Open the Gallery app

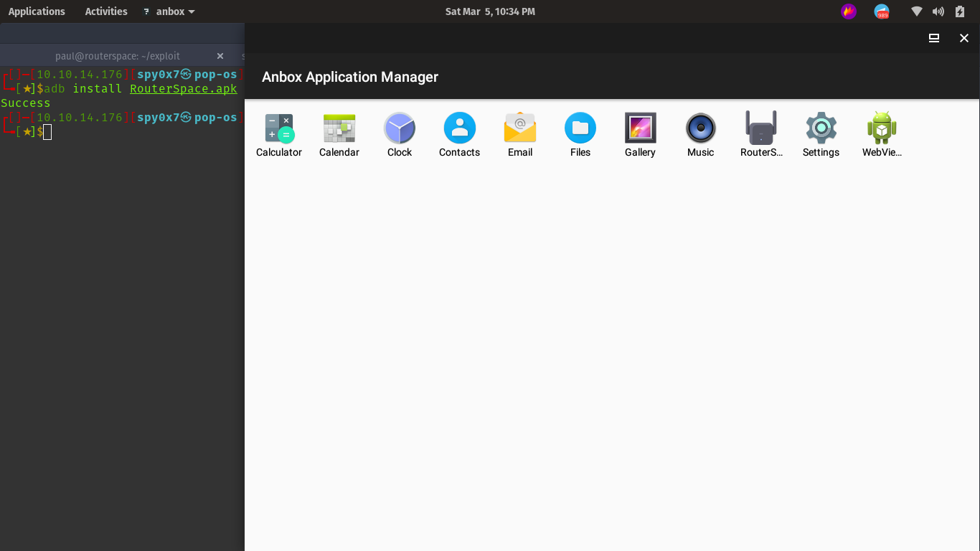(x=640, y=134)
